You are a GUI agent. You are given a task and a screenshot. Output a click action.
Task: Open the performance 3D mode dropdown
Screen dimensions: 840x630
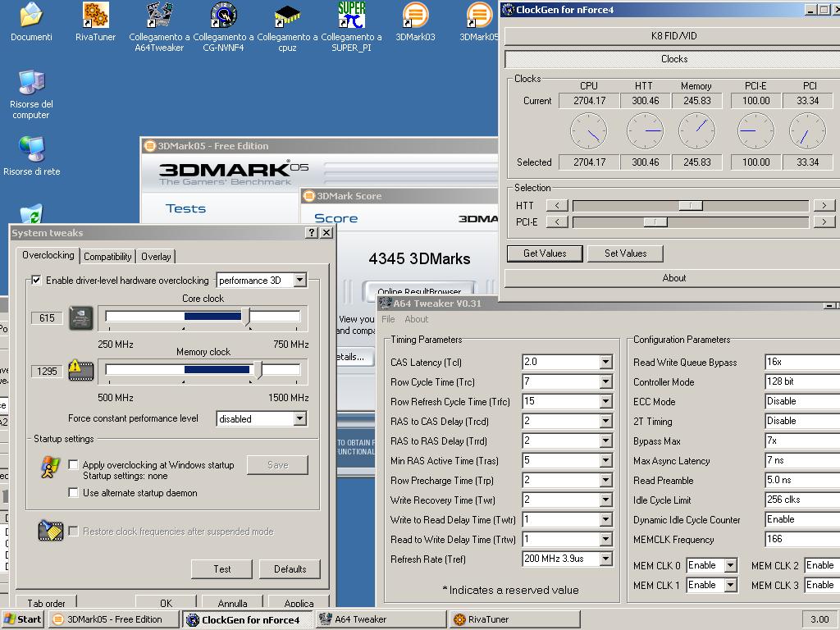[300, 281]
